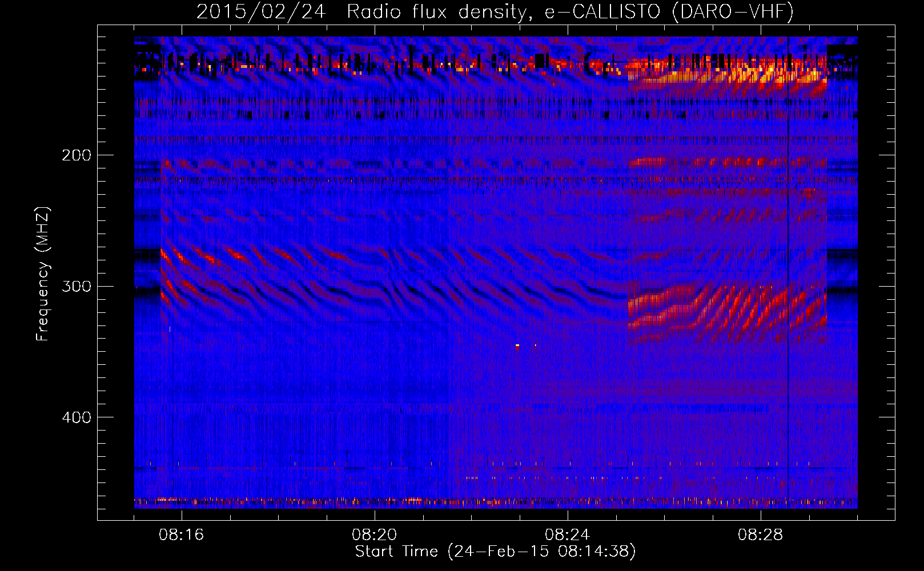Click the "08:20" time tick label

click(375, 535)
